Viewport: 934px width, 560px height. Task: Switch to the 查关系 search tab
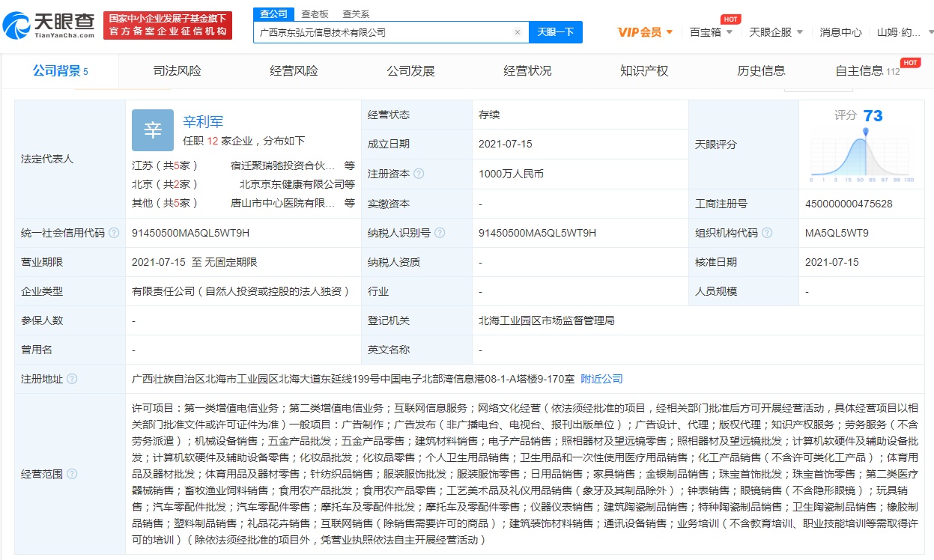[356, 13]
